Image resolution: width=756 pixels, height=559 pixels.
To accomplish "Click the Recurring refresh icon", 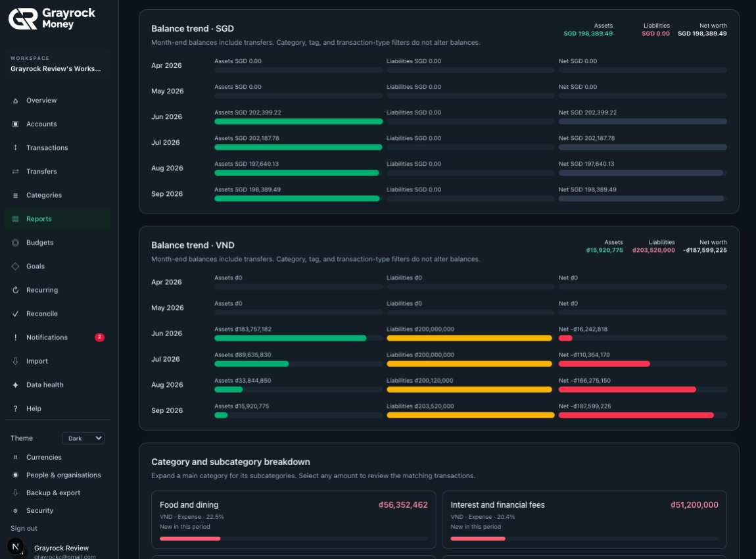I will tap(15, 290).
